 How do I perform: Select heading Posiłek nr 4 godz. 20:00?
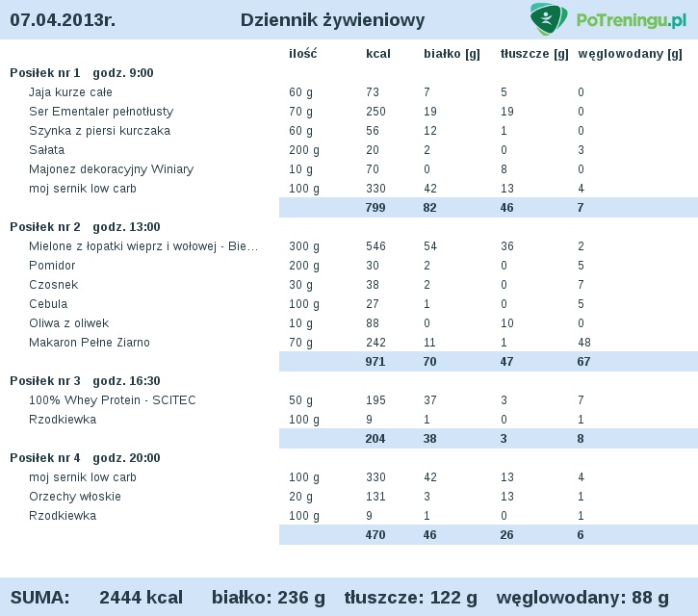(85, 458)
